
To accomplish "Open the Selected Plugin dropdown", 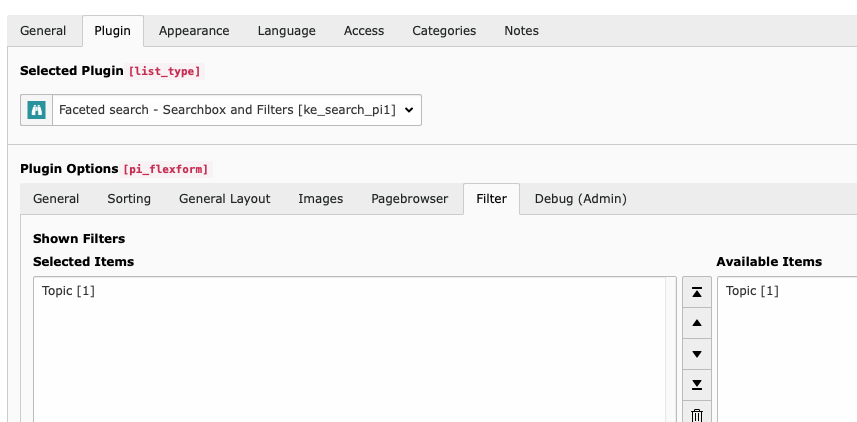I will [236, 110].
